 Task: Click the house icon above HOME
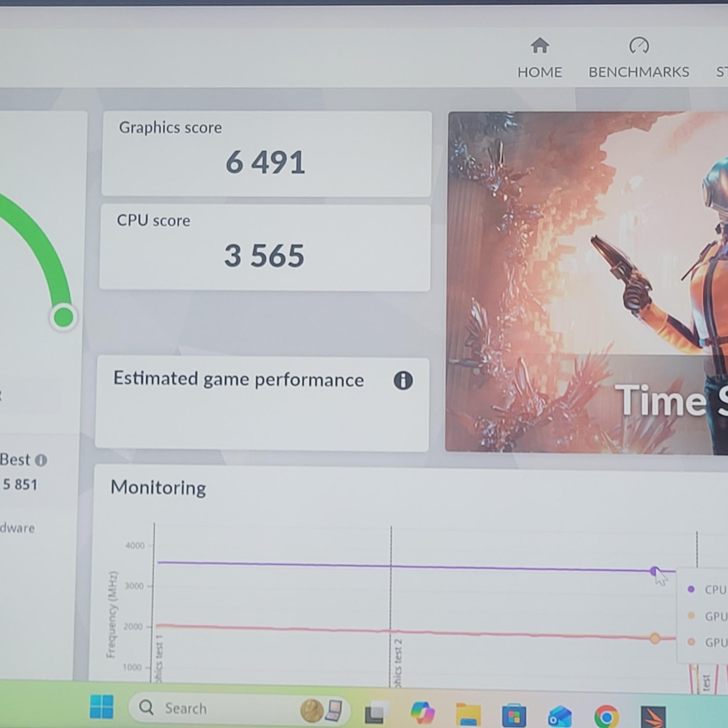(x=540, y=45)
